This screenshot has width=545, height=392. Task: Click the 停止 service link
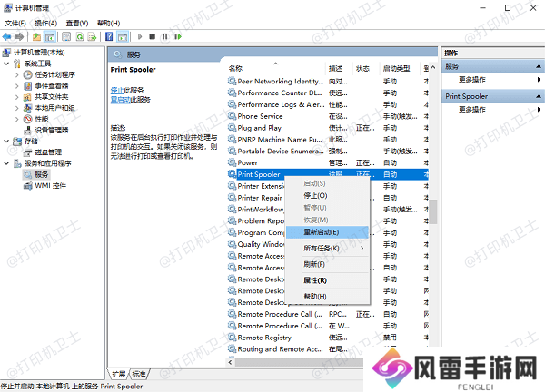click(117, 91)
